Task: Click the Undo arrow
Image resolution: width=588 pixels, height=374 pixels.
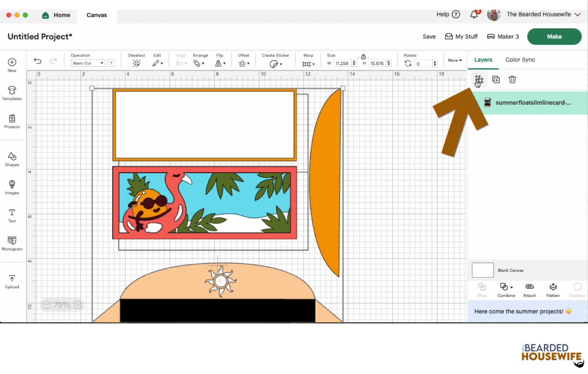Action: pos(37,61)
